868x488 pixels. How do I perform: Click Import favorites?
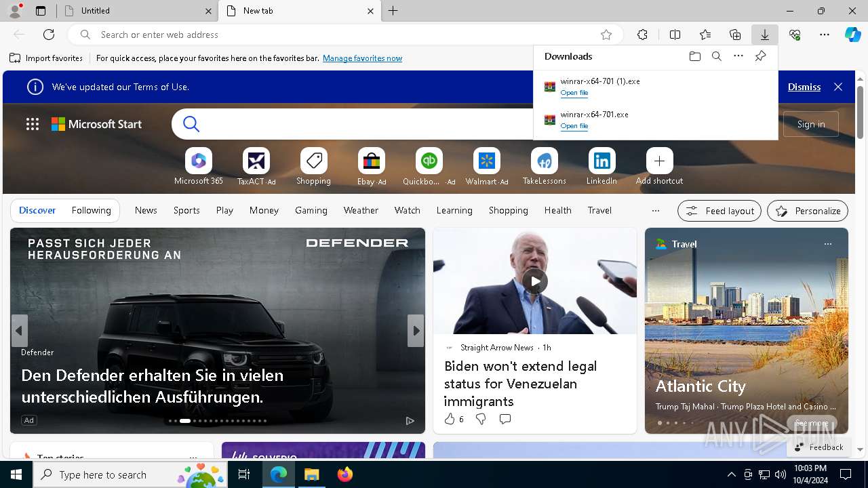[47, 58]
